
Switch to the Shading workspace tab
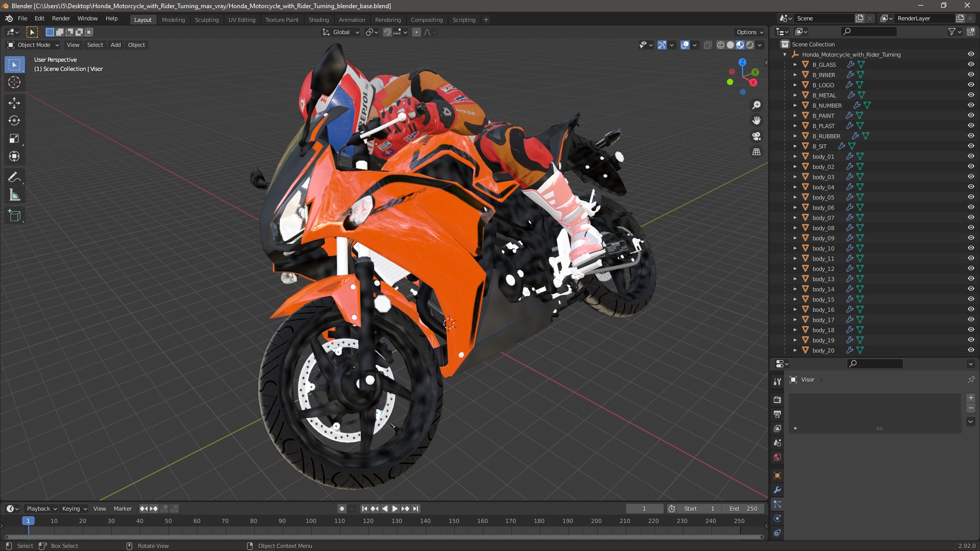coord(318,20)
